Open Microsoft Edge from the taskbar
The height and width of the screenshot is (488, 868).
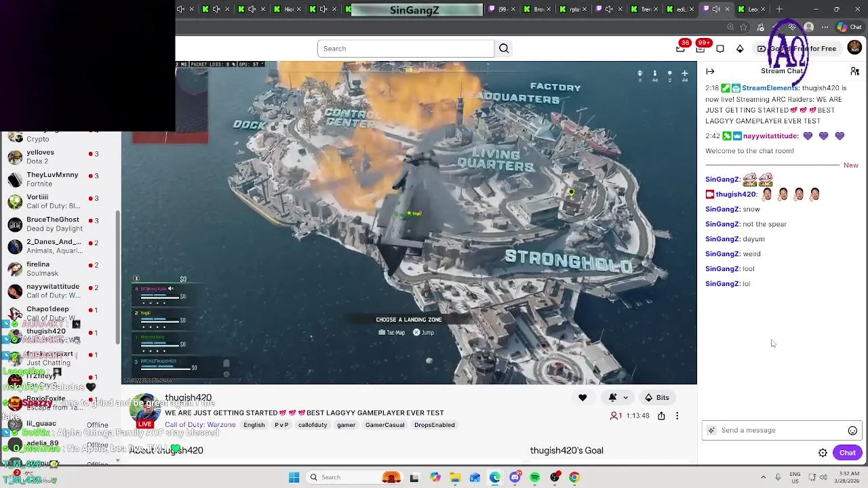click(495, 477)
